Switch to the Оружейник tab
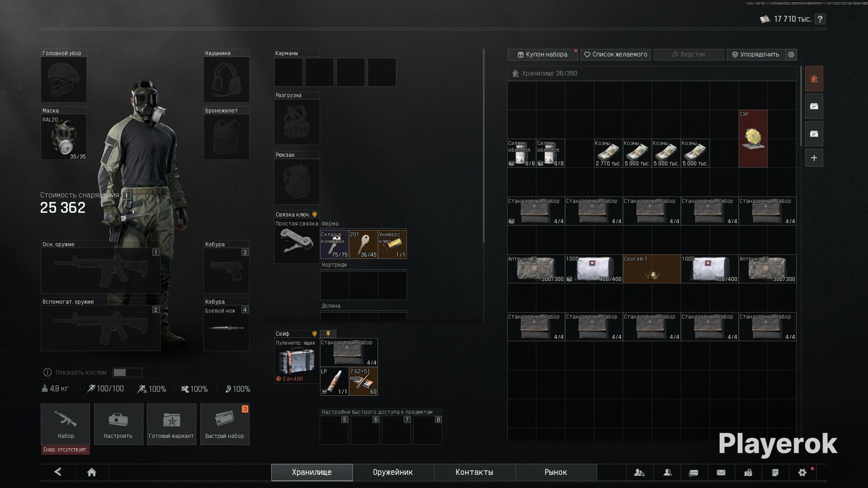 (x=393, y=472)
